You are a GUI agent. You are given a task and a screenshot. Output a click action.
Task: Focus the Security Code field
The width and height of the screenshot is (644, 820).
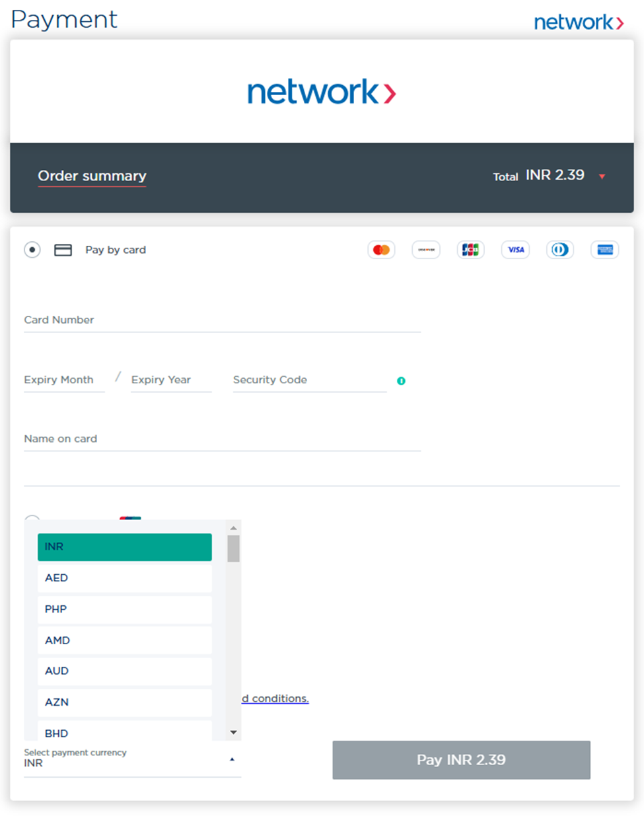click(x=309, y=381)
